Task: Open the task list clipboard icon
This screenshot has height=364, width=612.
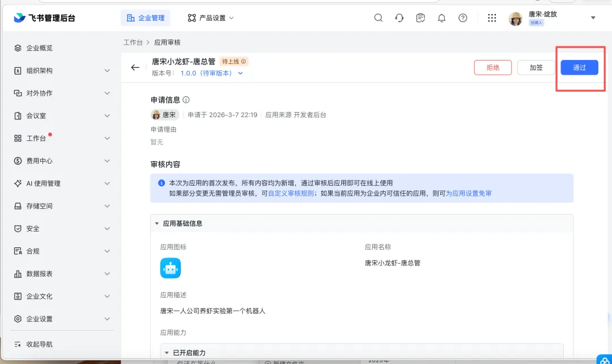Action: pos(420,18)
